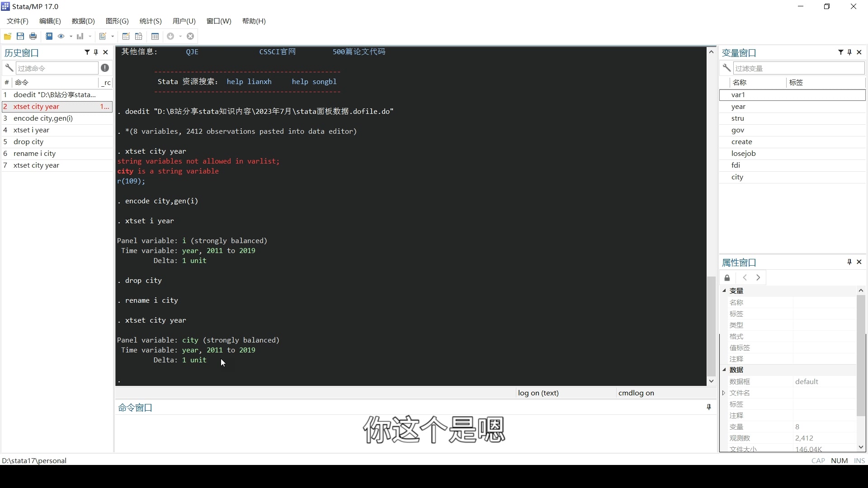868x488 pixels.
Task: Click the CSSCI官网 link
Action: tap(277, 52)
